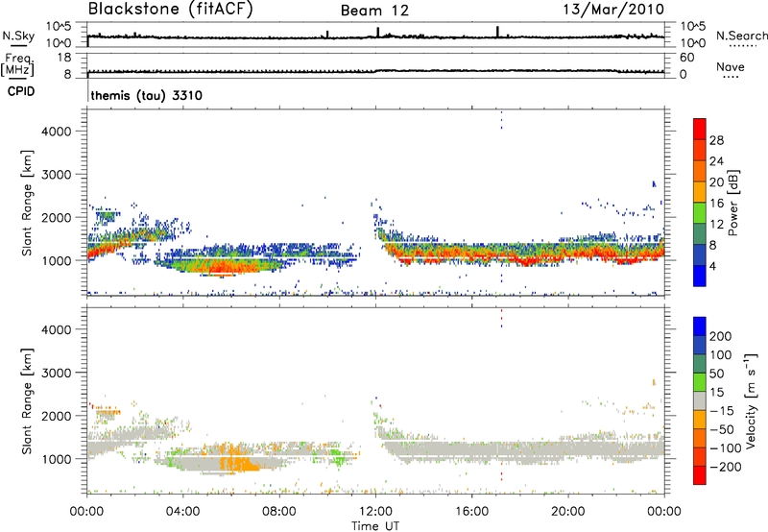The image size is (768, 532).
Task: Click the "20:00" time axis label
Action: point(567,512)
